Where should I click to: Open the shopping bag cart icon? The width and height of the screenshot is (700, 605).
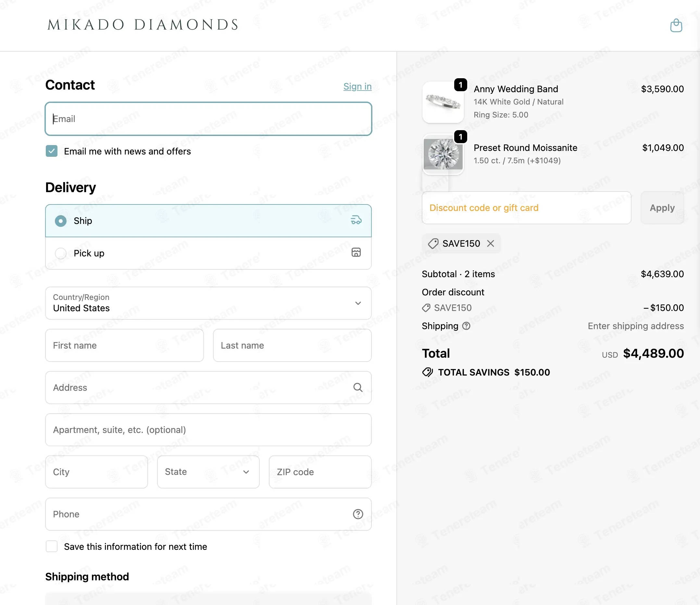(676, 26)
